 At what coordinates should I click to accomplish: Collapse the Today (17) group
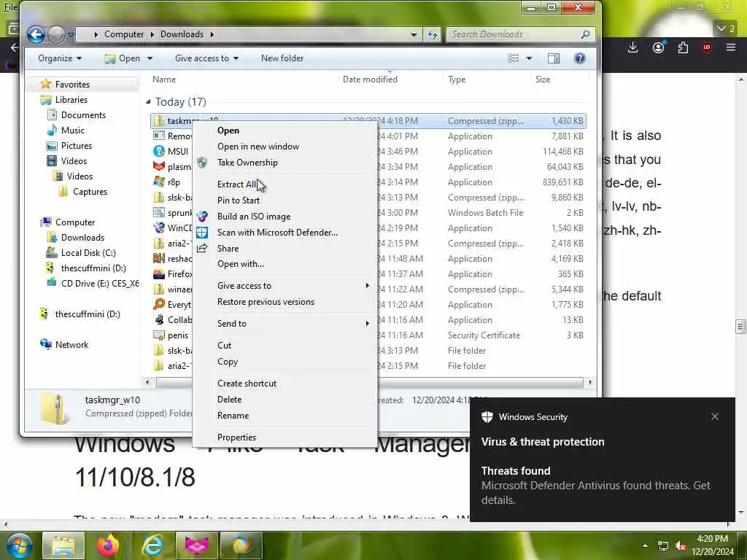pyautogui.click(x=148, y=101)
